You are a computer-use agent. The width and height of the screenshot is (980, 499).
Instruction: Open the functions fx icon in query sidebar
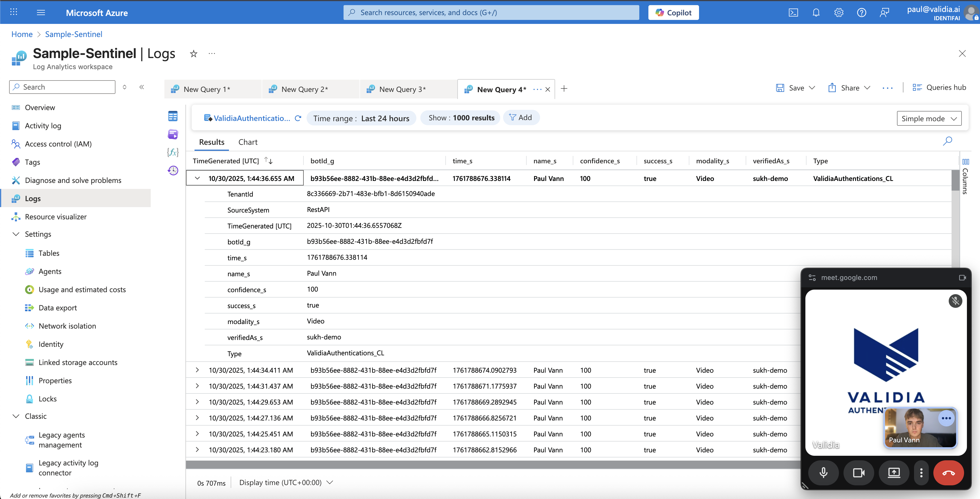tap(173, 152)
